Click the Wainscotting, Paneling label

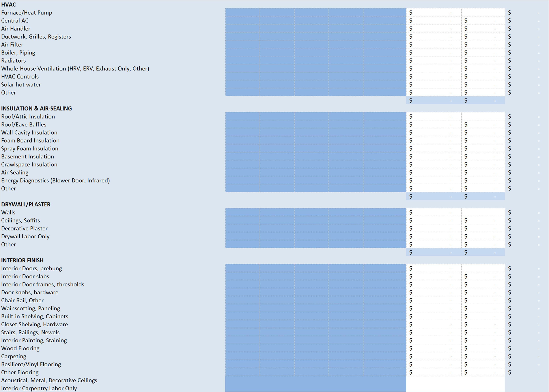(31, 308)
